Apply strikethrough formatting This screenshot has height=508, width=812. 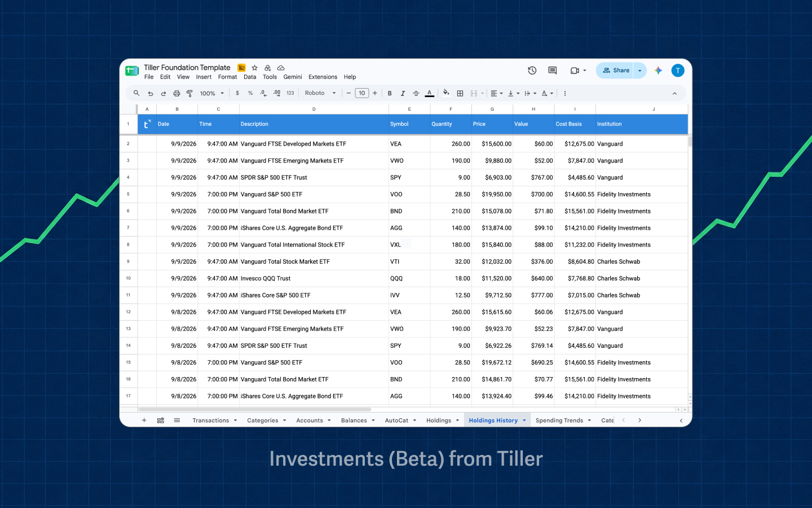[x=416, y=93]
